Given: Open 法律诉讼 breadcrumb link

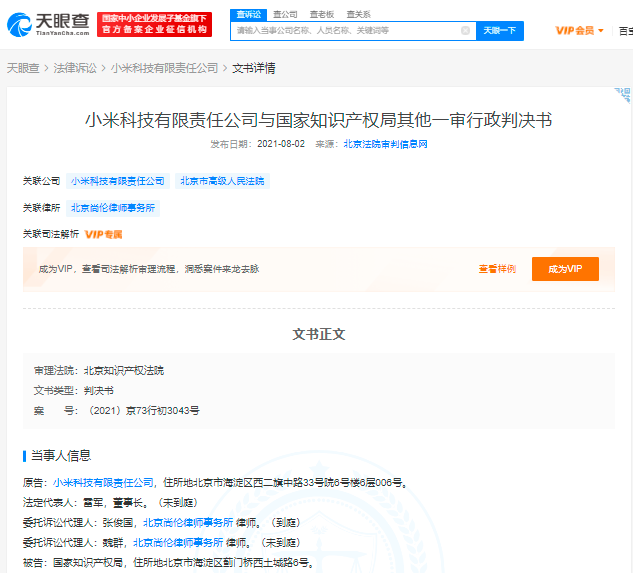Looking at the screenshot, I should (75, 68).
